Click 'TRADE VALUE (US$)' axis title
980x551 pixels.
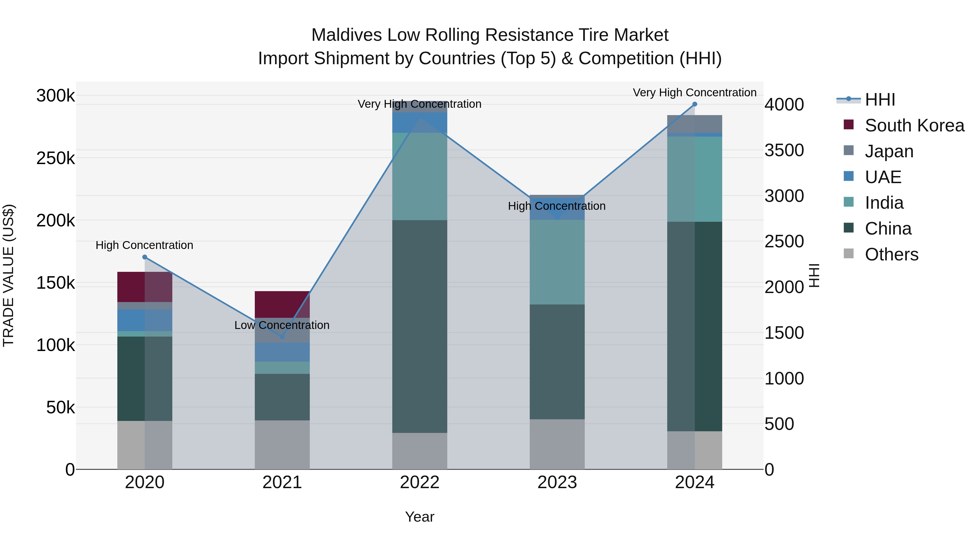coord(8,275)
